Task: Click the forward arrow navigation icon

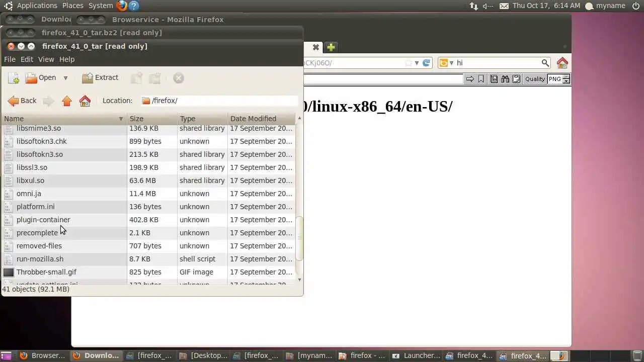Action: click(48, 101)
